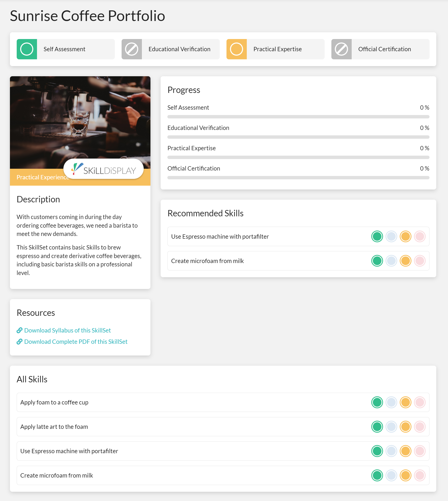448x501 pixels.
Task: Click orange circle for Apply foam to coffee cup
Action: pyautogui.click(x=405, y=402)
